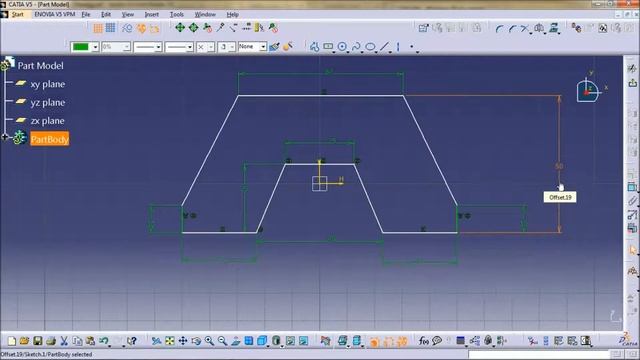Open the File menu
This screenshot has width=640, height=360.
[x=86, y=14]
